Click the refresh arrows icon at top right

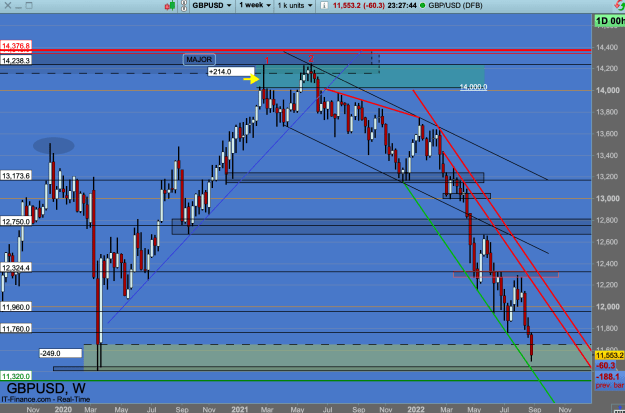tap(620, 5)
